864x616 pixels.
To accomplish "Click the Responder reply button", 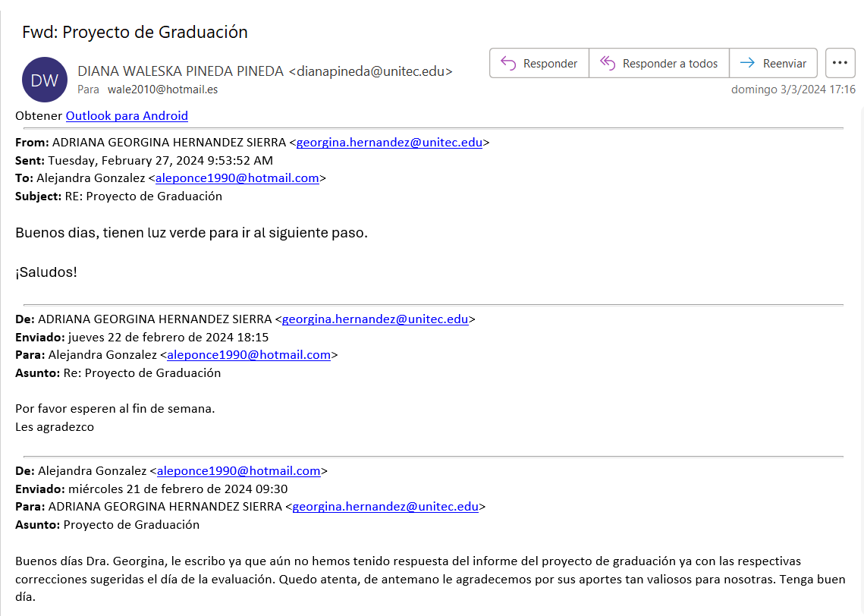I will 539,64.
